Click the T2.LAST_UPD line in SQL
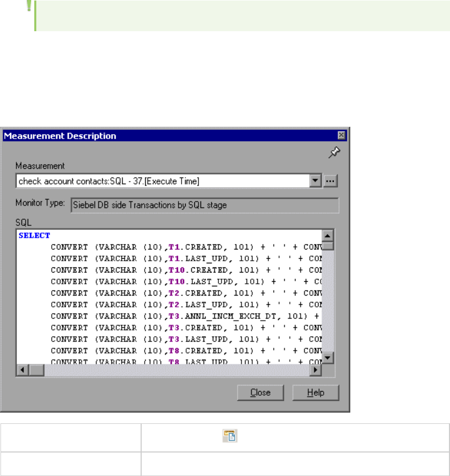 186,305
